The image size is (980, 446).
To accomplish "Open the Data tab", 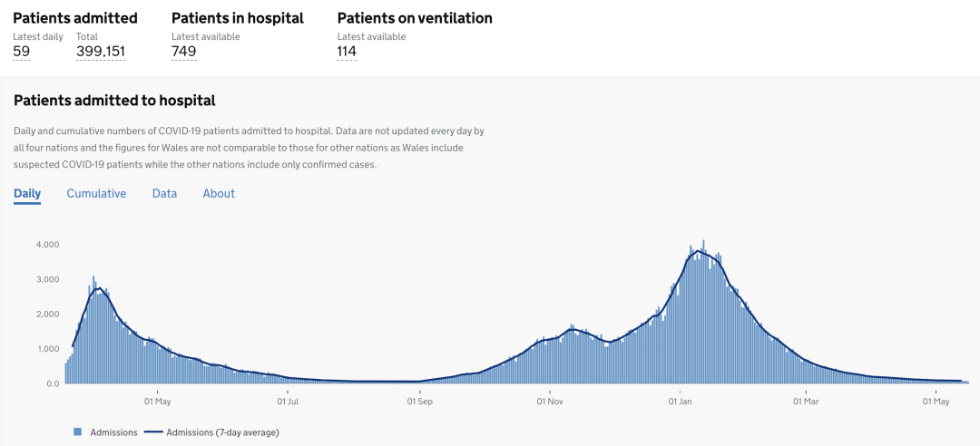I will pyautogui.click(x=164, y=194).
